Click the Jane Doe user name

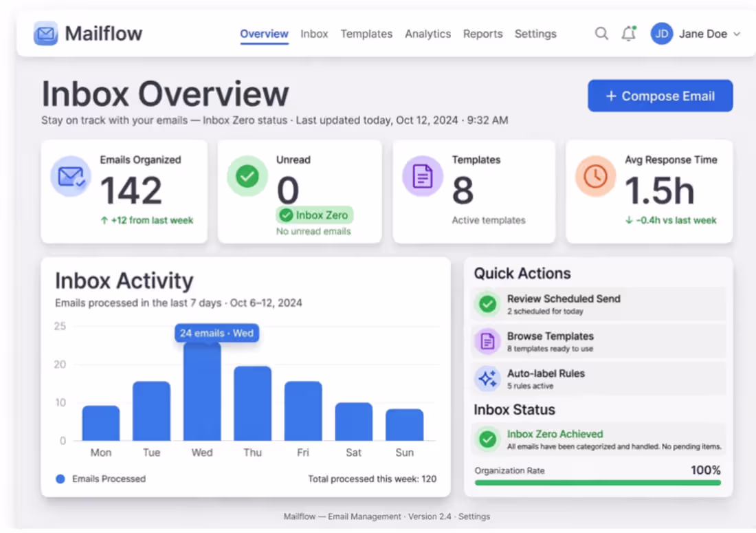coord(703,34)
